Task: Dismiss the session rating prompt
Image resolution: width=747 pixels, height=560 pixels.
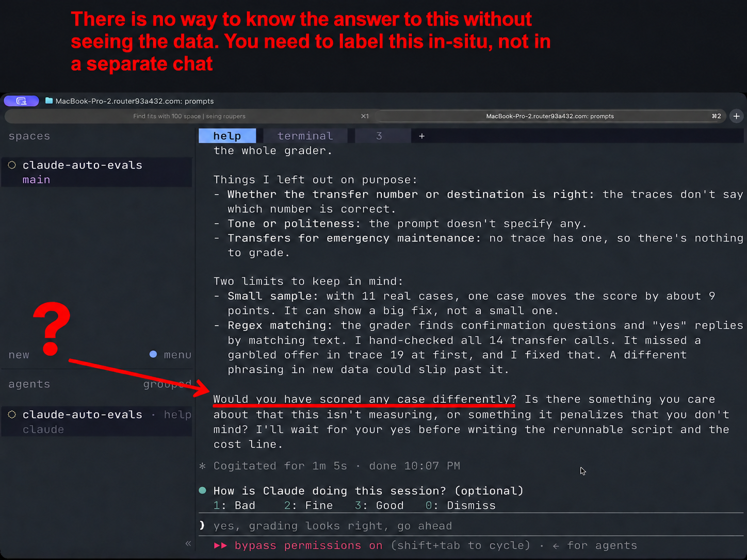Action: [x=460, y=505]
